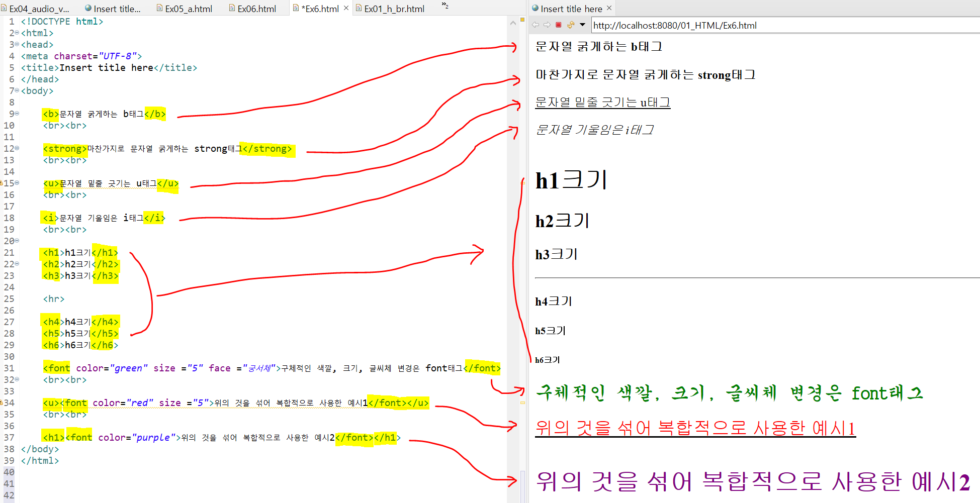This screenshot has width=980, height=503.
Task: Click the warning marker on line 34
Action: (x=2, y=403)
